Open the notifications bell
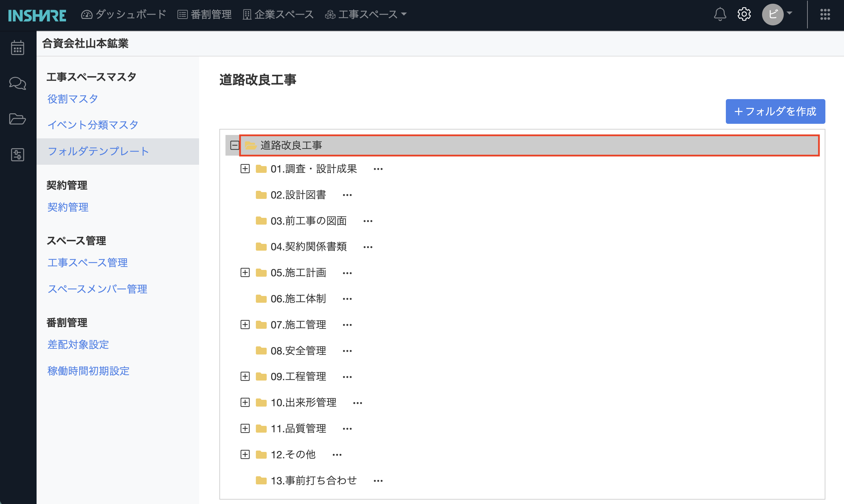The image size is (844, 504). [720, 14]
